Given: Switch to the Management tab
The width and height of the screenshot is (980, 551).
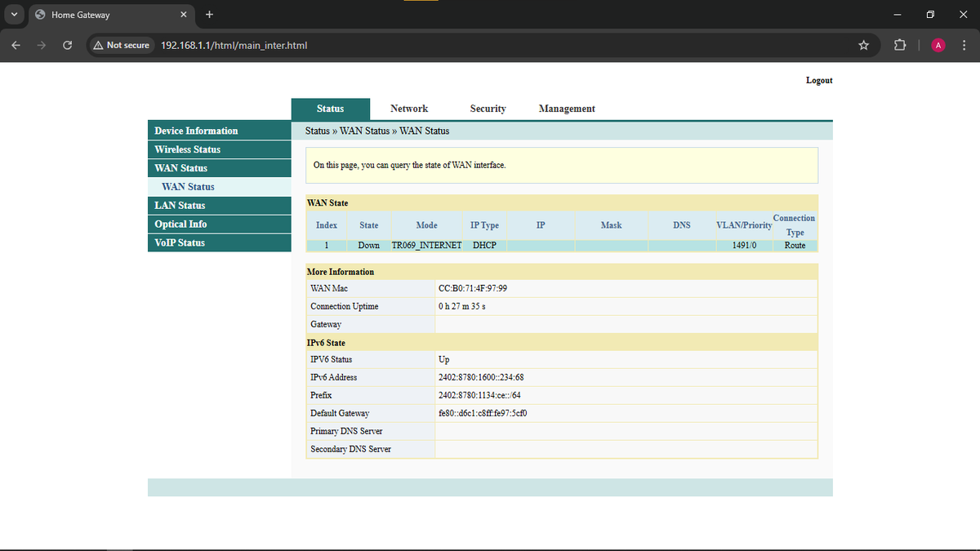Looking at the screenshot, I should point(567,109).
